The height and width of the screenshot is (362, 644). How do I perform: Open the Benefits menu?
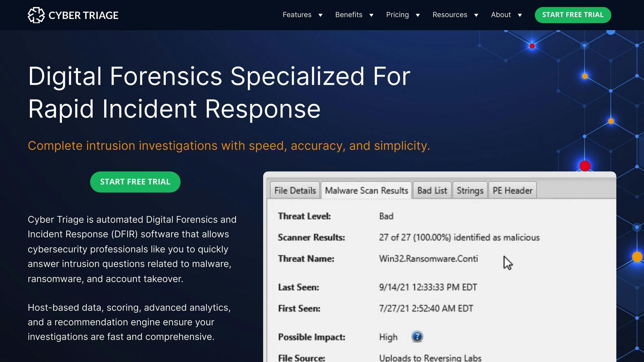[349, 15]
